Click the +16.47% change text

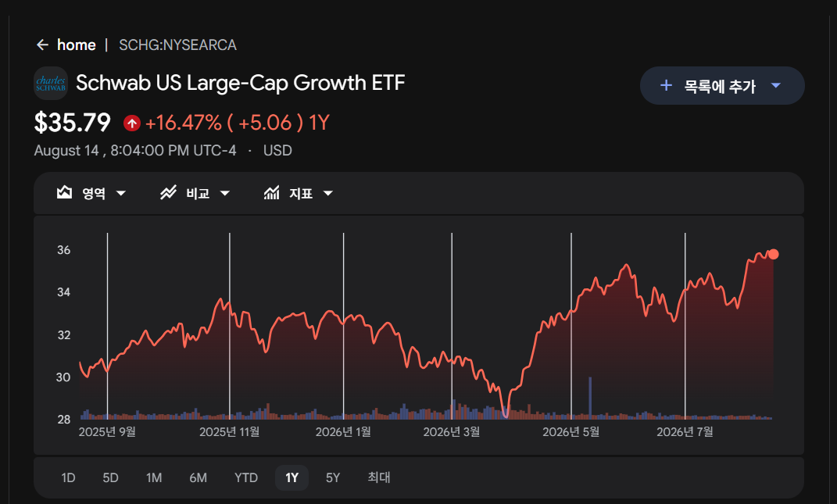184,123
